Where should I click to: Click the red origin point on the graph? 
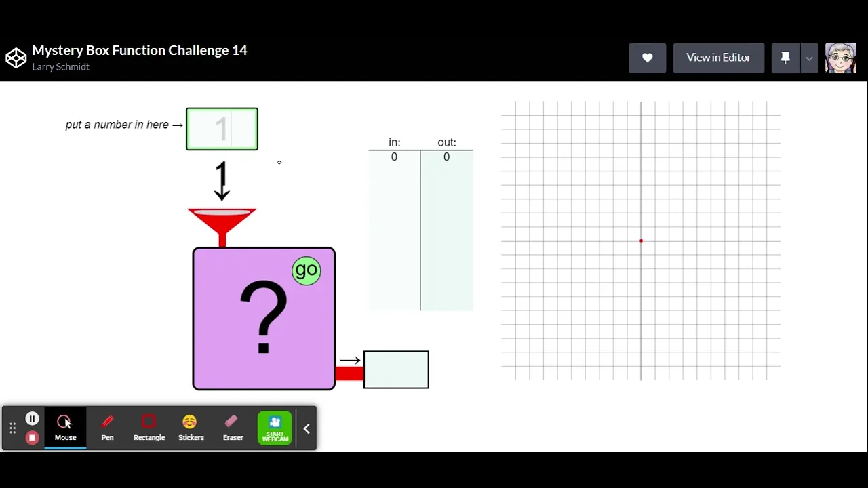(641, 241)
